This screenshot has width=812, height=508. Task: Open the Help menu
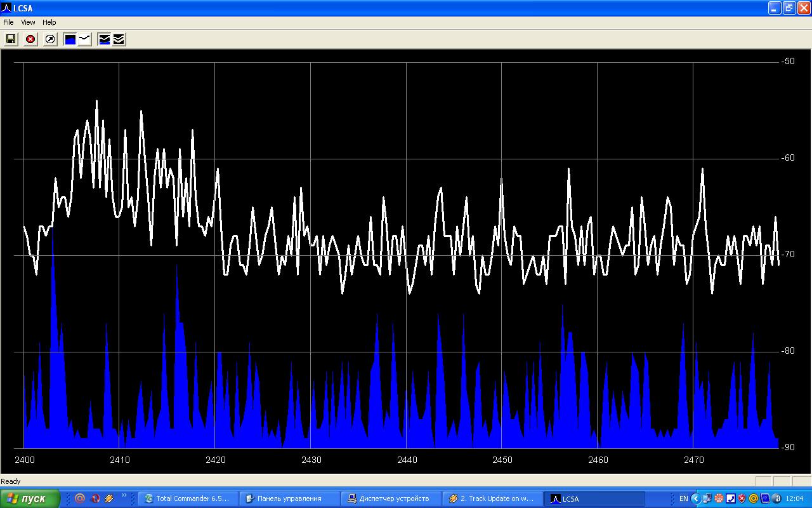coord(49,22)
